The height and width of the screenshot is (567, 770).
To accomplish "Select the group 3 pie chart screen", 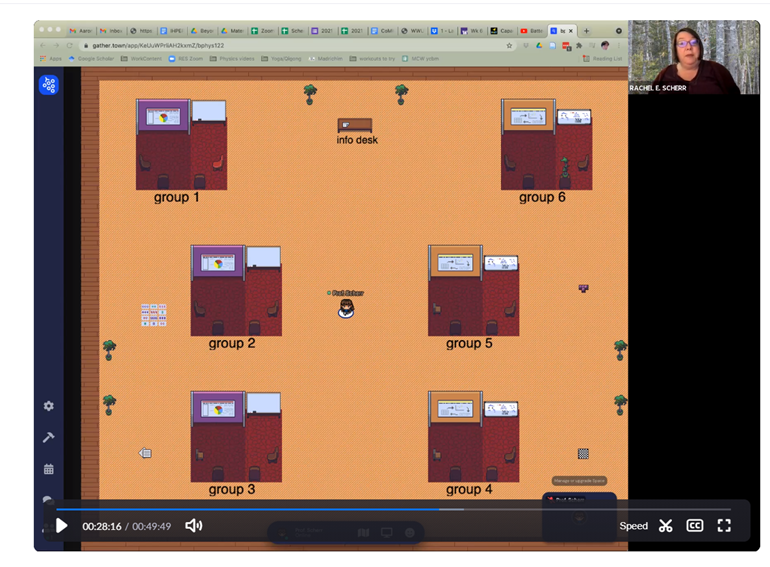I will tap(218, 409).
